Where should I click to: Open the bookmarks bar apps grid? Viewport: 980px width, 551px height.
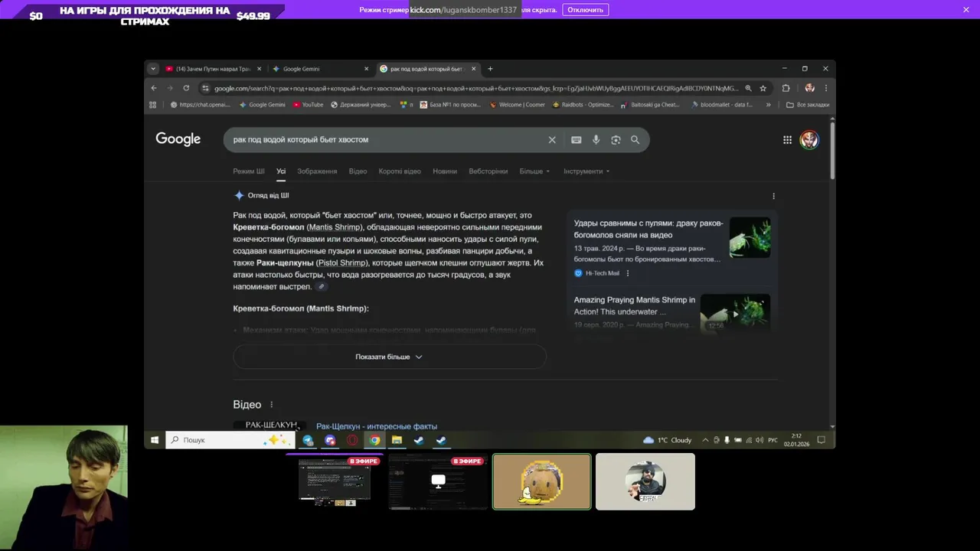(153, 105)
